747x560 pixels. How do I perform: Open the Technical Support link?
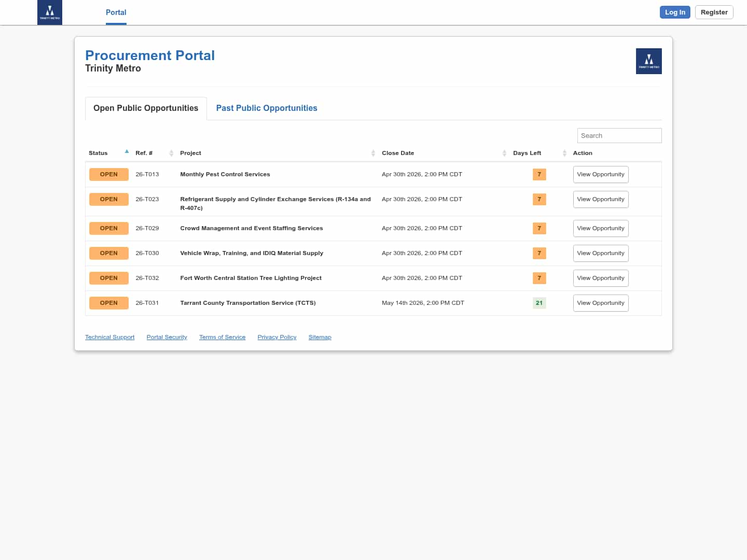[109, 337]
